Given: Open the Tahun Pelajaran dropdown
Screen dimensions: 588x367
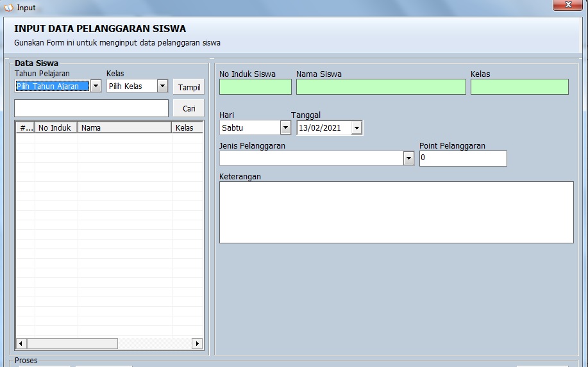Looking at the screenshot, I should click(x=96, y=86).
